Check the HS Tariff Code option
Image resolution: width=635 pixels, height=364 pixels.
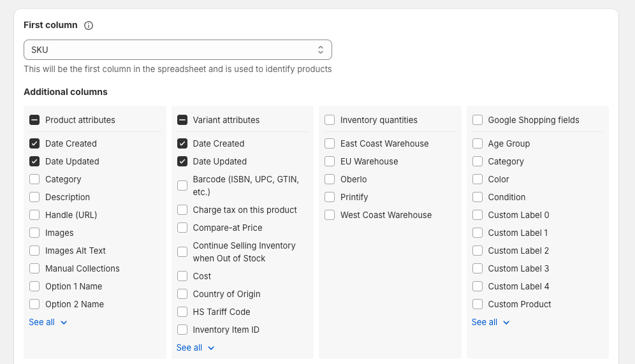182,312
